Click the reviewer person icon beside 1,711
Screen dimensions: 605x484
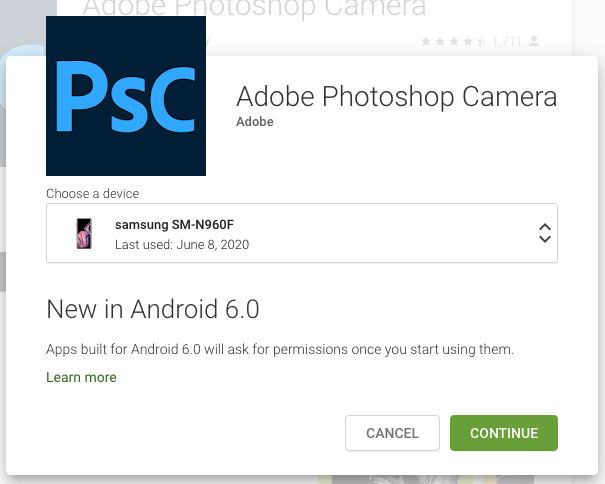(x=534, y=41)
